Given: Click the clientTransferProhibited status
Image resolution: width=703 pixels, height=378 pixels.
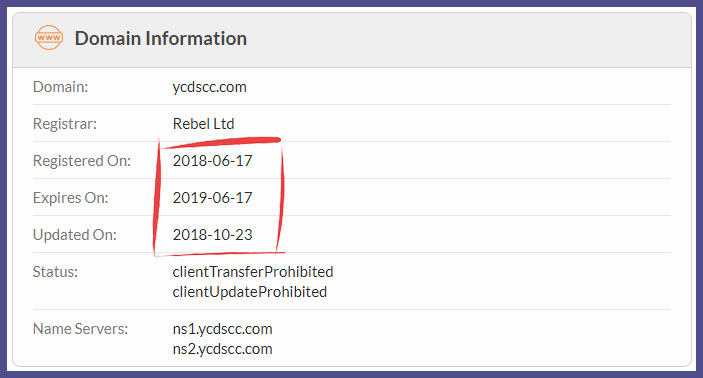Looking at the screenshot, I should pos(253,272).
